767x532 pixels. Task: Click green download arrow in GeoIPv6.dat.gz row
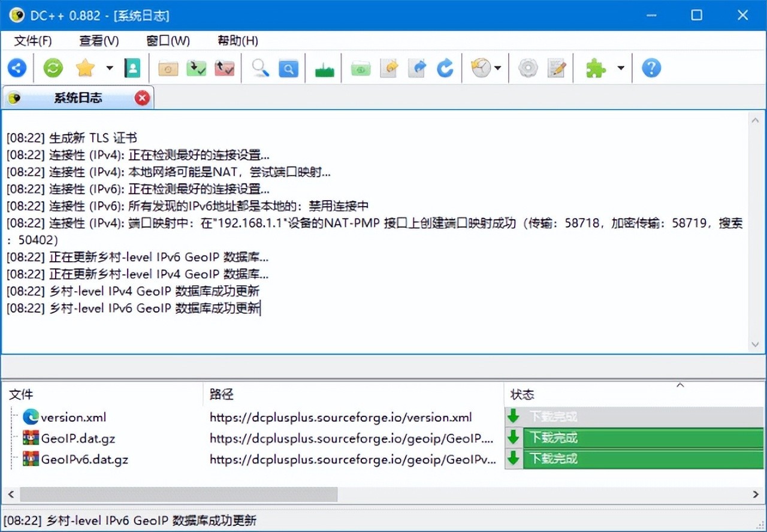[x=514, y=458]
